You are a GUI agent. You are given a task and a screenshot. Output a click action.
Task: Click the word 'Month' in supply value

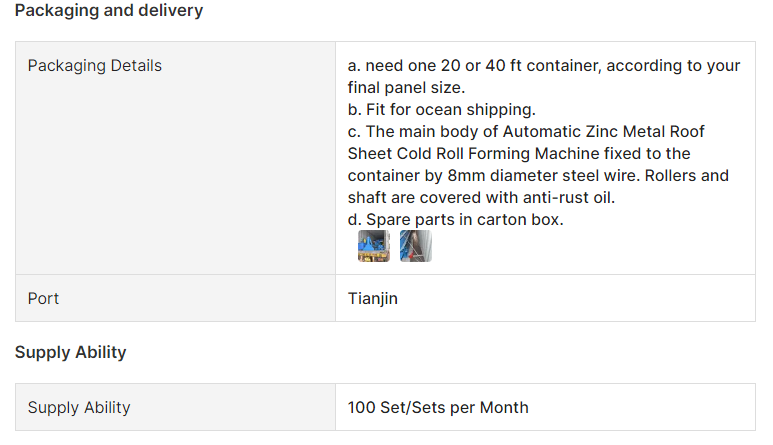pos(504,408)
